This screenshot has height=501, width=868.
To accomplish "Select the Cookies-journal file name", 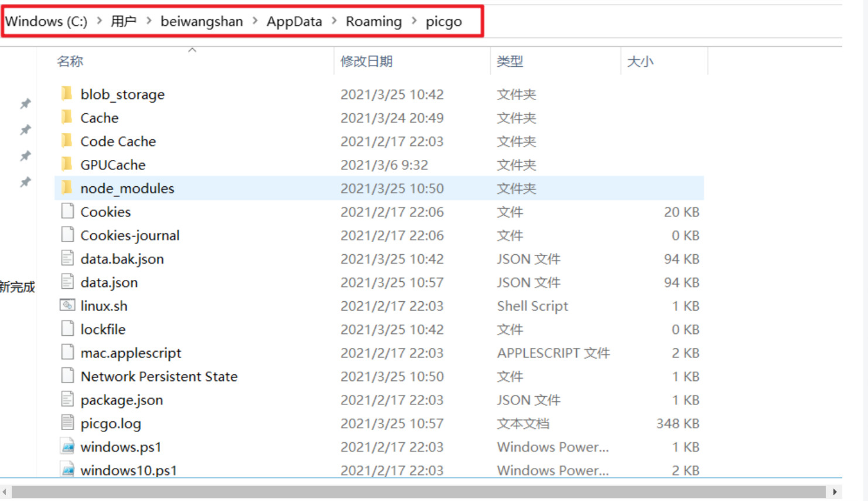I will pyautogui.click(x=130, y=235).
